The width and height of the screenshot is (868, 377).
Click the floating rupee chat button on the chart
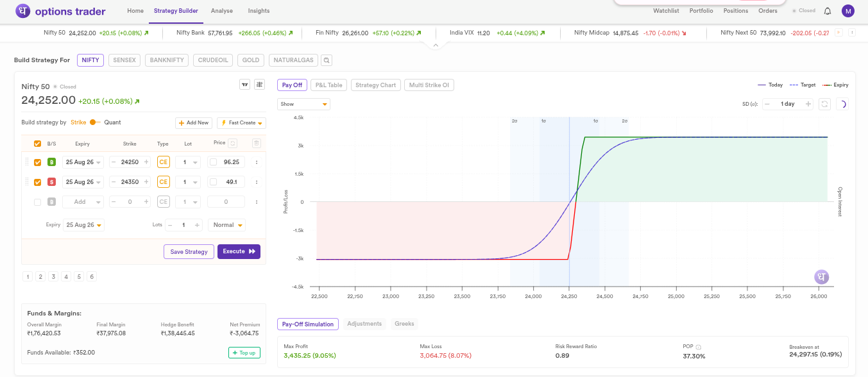click(822, 277)
